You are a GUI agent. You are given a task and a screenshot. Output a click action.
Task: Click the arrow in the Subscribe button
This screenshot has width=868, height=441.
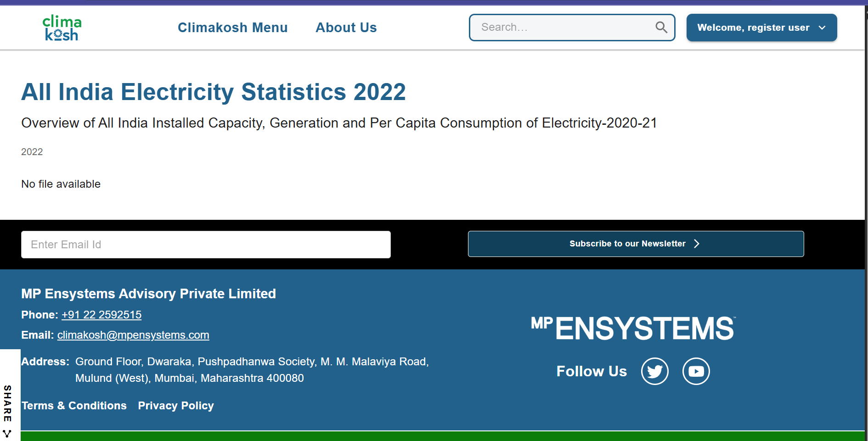[x=697, y=244]
